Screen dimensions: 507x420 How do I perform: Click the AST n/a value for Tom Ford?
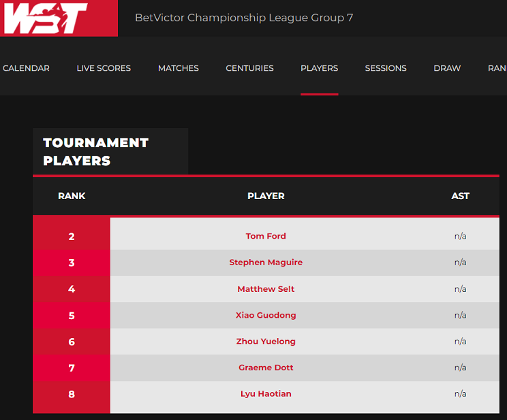pos(461,236)
